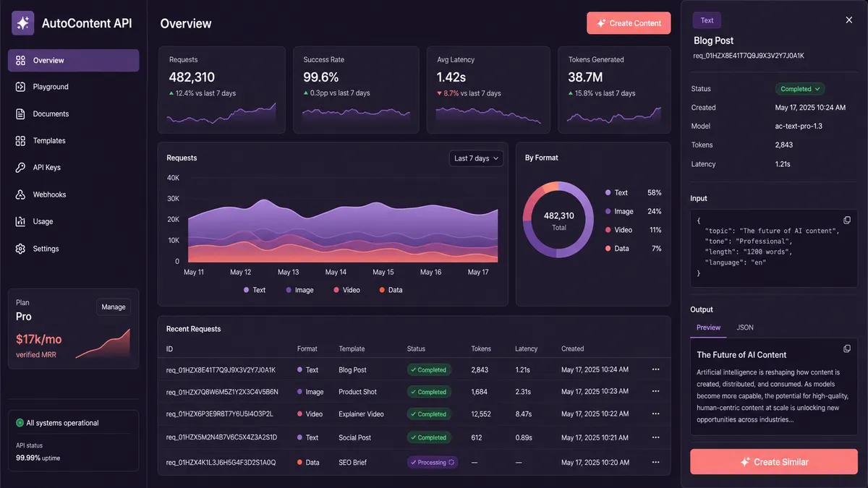Go to Documents in the sidebar
The image size is (868, 488).
pyautogui.click(x=73, y=114)
